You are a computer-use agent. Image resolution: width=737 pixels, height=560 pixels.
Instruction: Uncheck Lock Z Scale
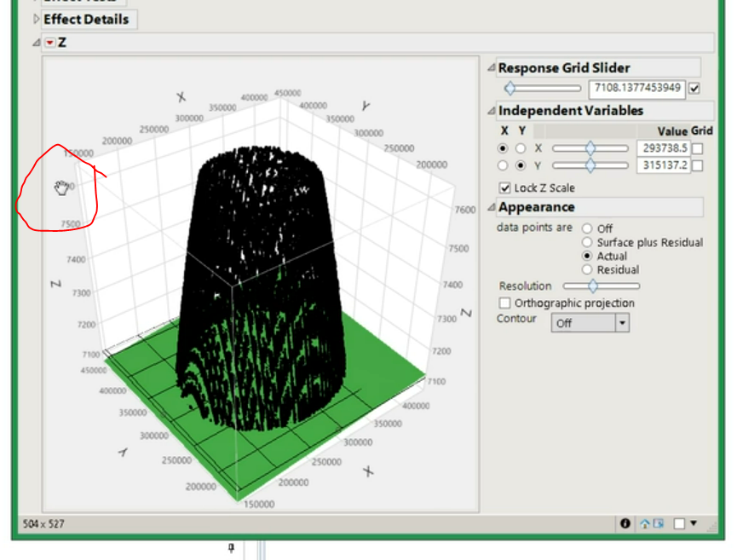coord(504,188)
